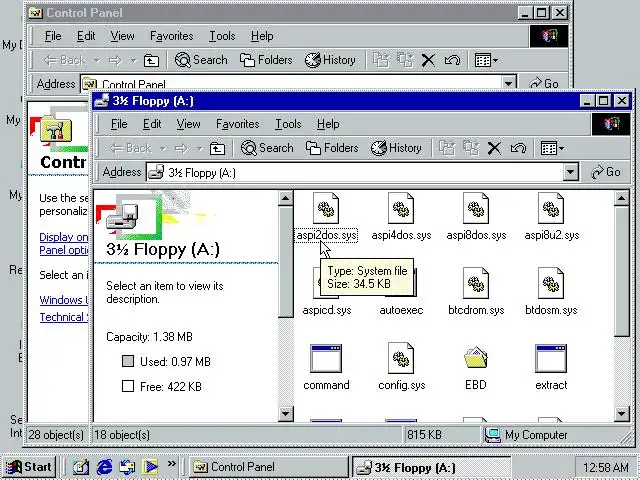Click Move To icon in Floppy toolbar
640x480 pixels.
447,148
